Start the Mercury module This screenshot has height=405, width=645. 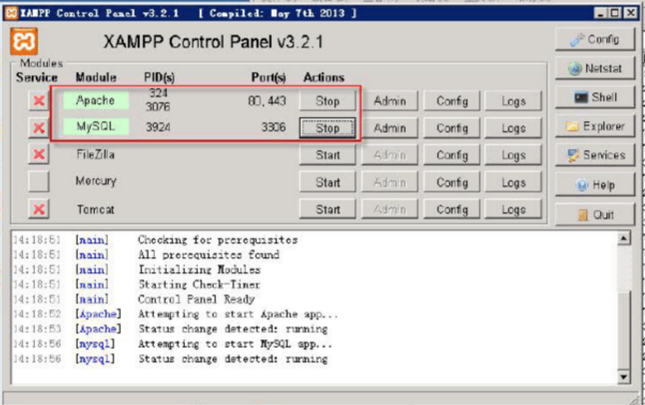327,183
